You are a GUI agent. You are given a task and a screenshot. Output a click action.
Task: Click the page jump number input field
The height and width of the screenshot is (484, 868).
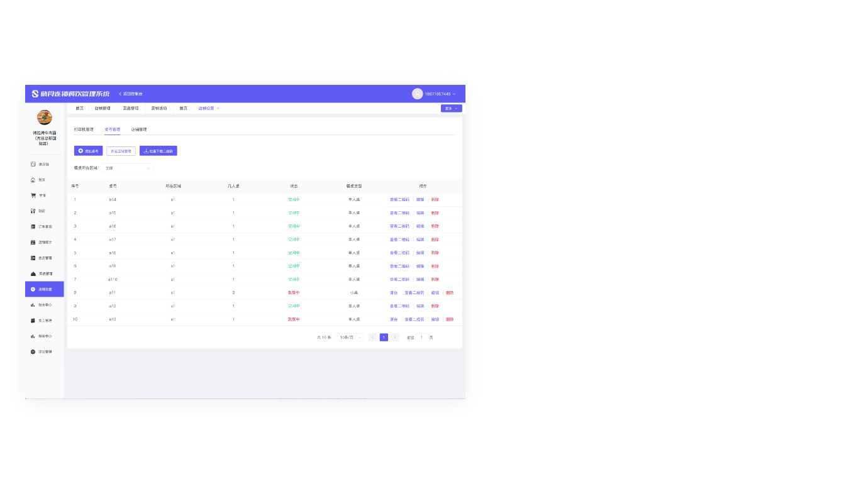click(x=421, y=338)
